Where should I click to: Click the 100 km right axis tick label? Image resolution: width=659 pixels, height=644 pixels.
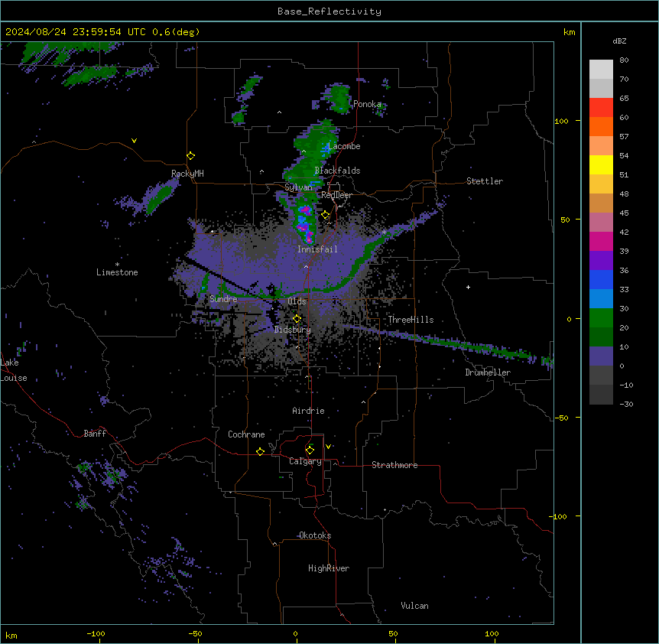tap(561, 121)
